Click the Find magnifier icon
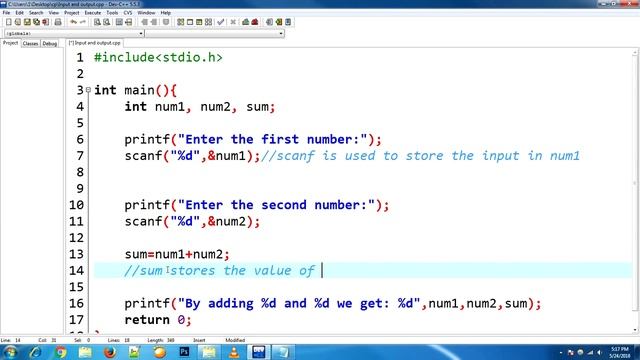The width and height of the screenshot is (640, 360). pyautogui.click(x=97, y=22)
